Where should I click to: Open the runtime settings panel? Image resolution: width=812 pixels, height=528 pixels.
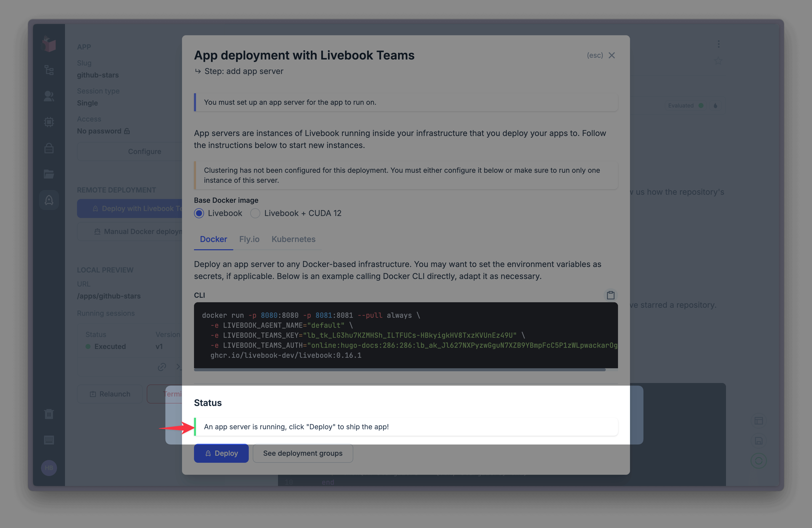[x=49, y=122]
